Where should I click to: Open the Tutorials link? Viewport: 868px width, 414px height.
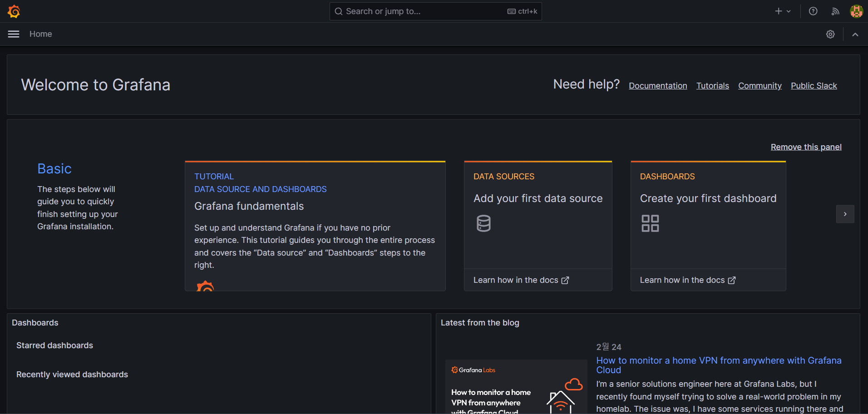(713, 86)
